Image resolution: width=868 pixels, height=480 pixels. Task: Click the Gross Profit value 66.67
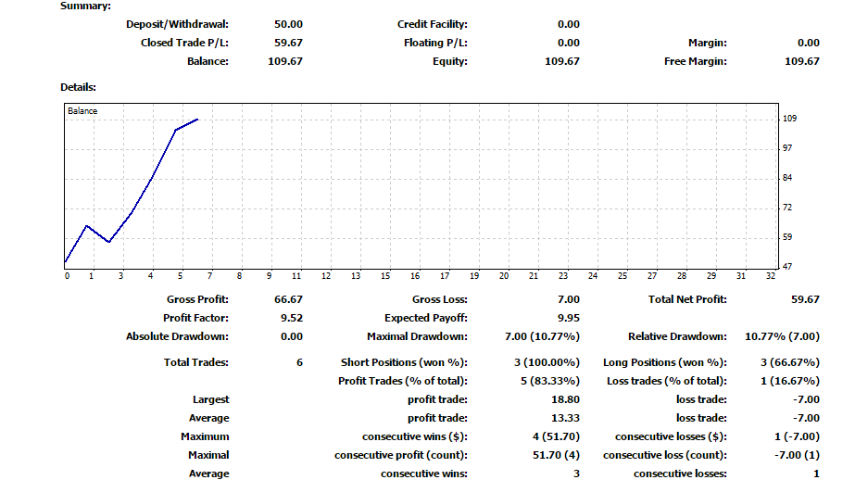(x=288, y=299)
